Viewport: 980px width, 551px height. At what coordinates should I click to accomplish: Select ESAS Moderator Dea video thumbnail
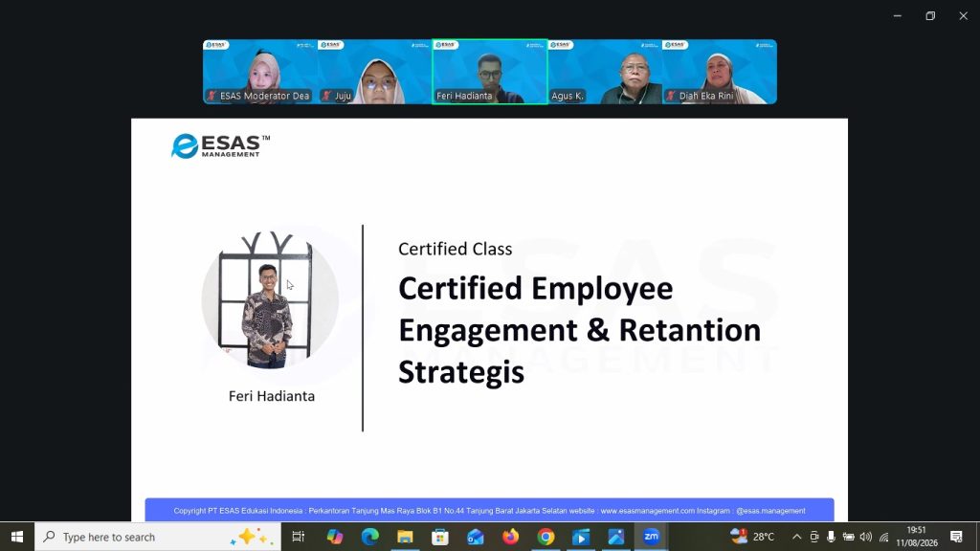click(260, 72)
